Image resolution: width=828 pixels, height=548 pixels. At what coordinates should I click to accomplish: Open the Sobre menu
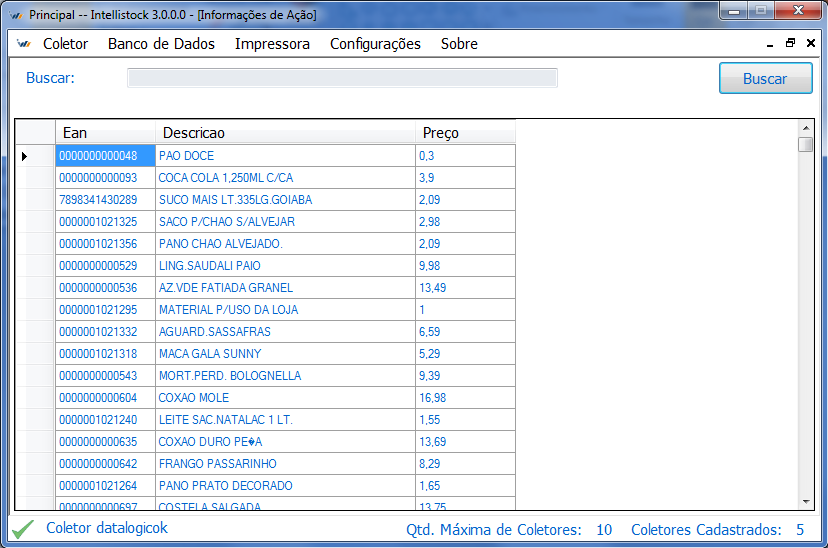pyautogui.click(x=459, y=44)
